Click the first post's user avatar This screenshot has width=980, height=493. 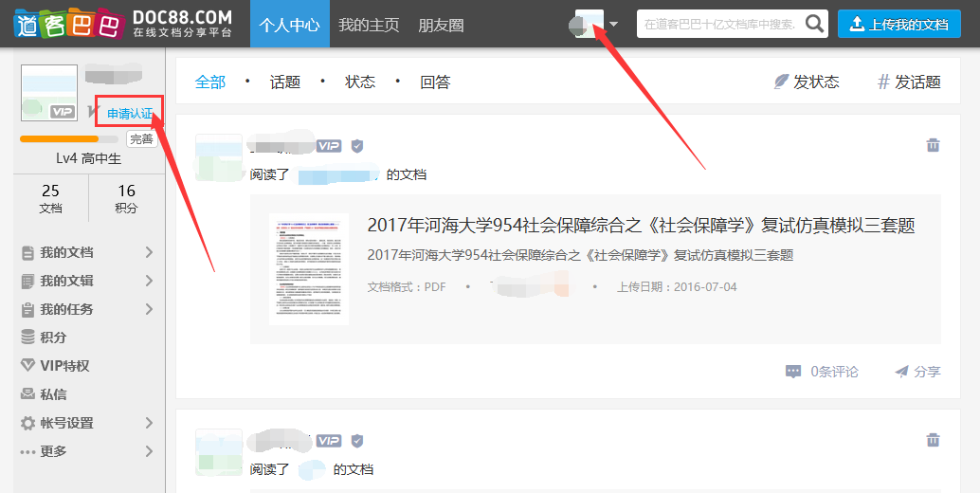pyautogui.click(x=219, y=157)
